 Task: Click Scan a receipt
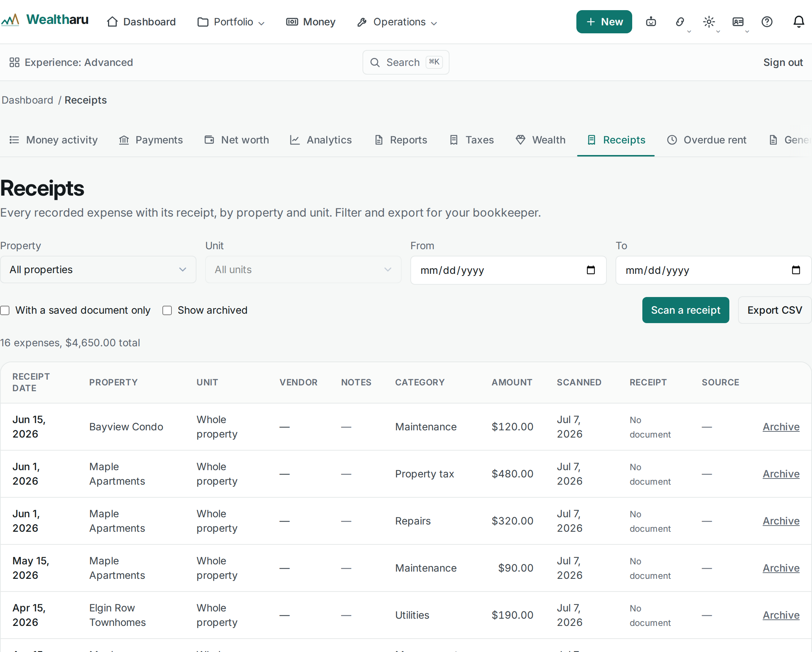tap(685, 310)
